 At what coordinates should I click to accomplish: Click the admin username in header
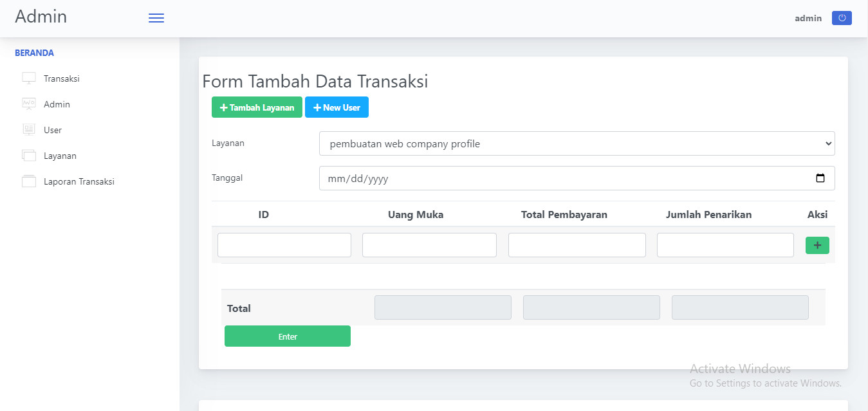point(808,18)
